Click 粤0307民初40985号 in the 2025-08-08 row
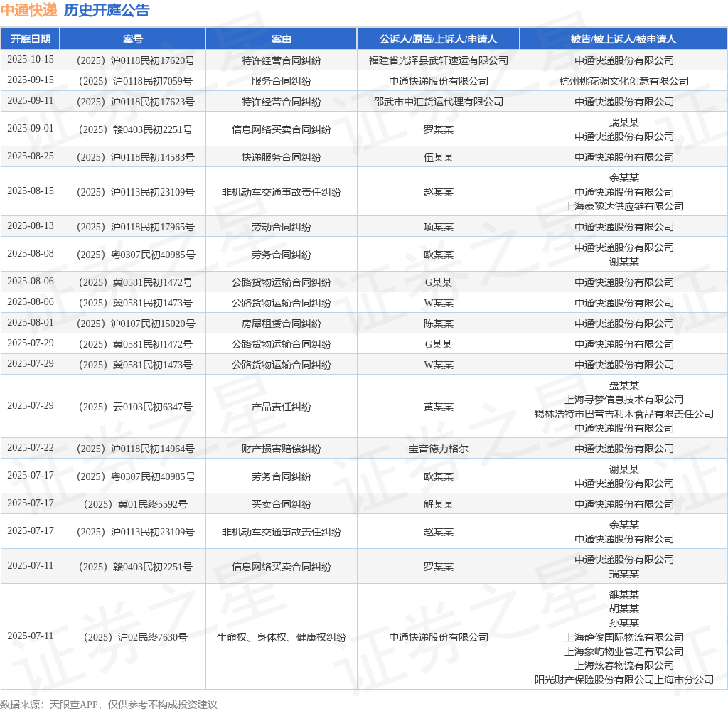This screenshot has width=728, height=711. point(136,255)
